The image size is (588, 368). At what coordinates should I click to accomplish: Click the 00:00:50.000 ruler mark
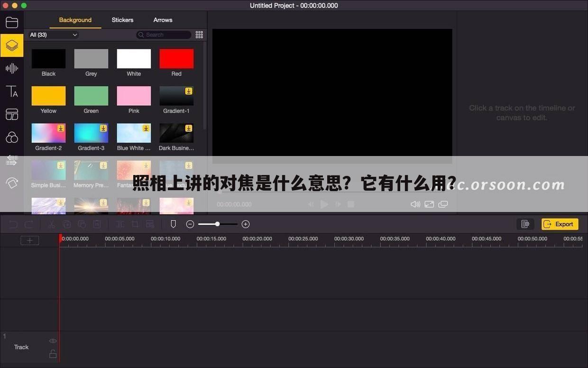point(533,239)
